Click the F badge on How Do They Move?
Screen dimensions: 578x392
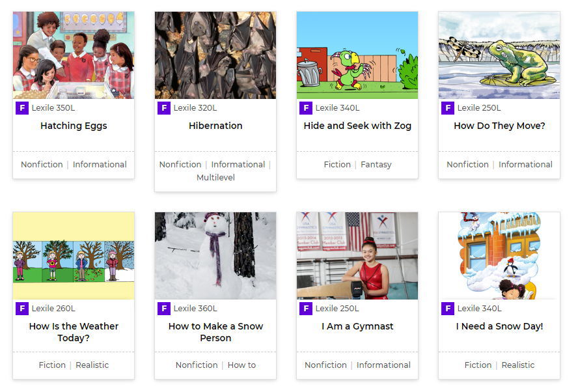pos(448,108)
